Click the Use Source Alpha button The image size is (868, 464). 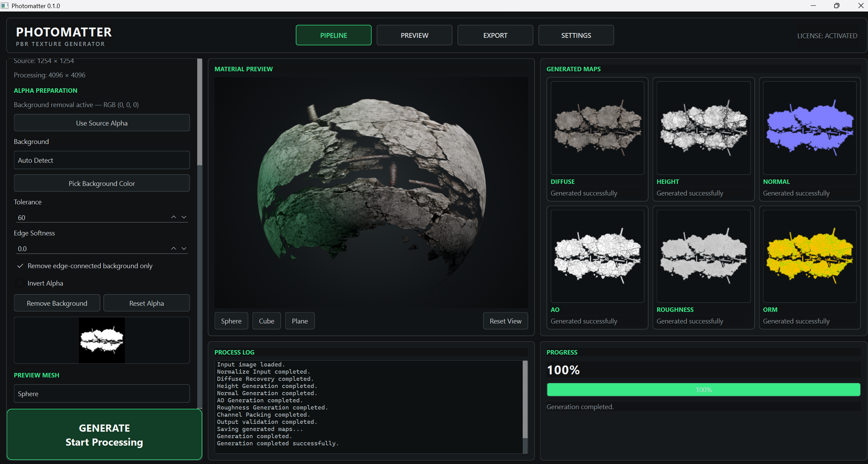coord(102,123)
